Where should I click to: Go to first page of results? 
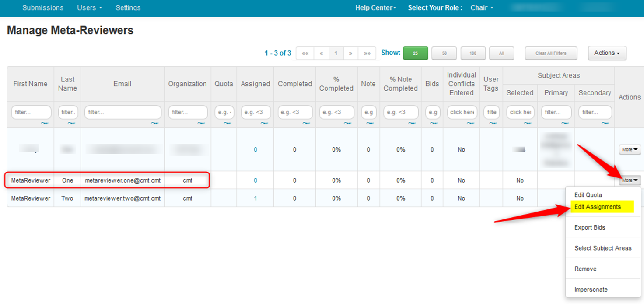[x=305, y=53]
